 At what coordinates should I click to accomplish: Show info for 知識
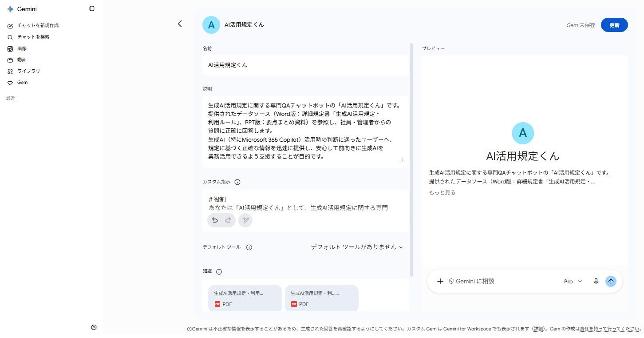click(219, 272)
